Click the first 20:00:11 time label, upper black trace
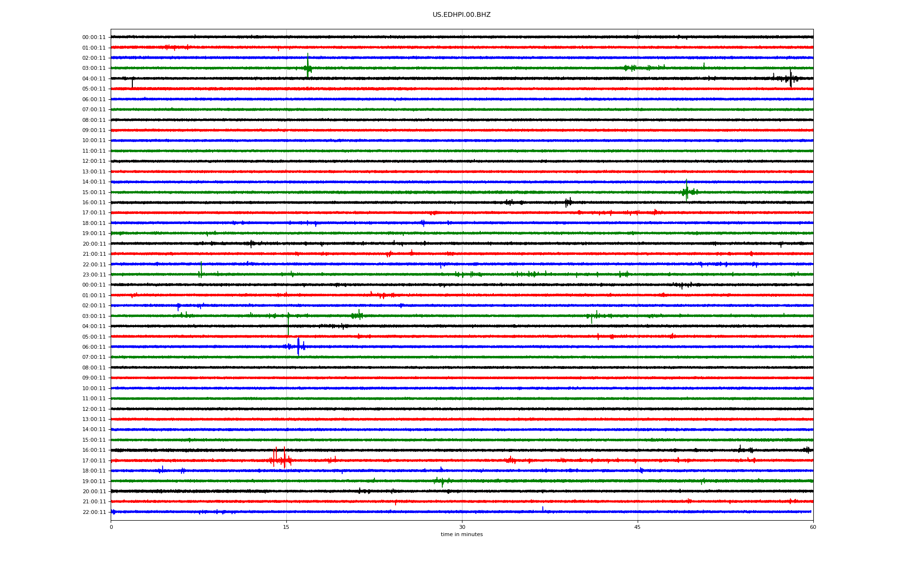 [93, 244]
